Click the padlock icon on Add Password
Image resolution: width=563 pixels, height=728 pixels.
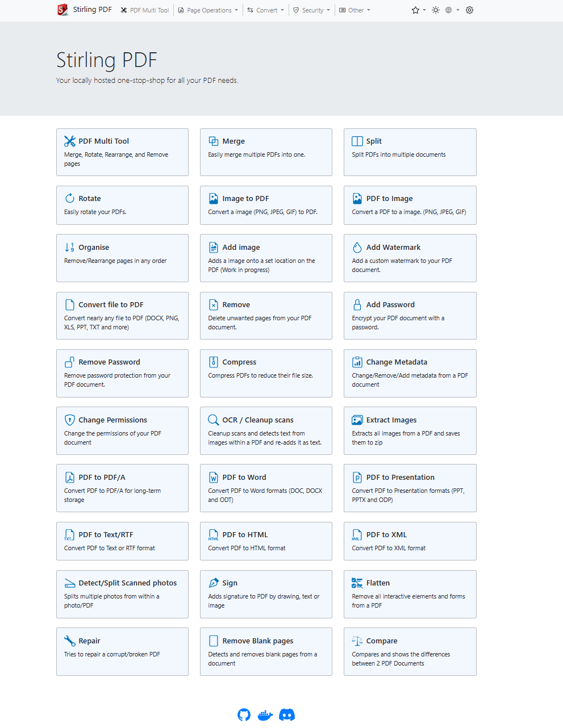(x=357, y=304)
